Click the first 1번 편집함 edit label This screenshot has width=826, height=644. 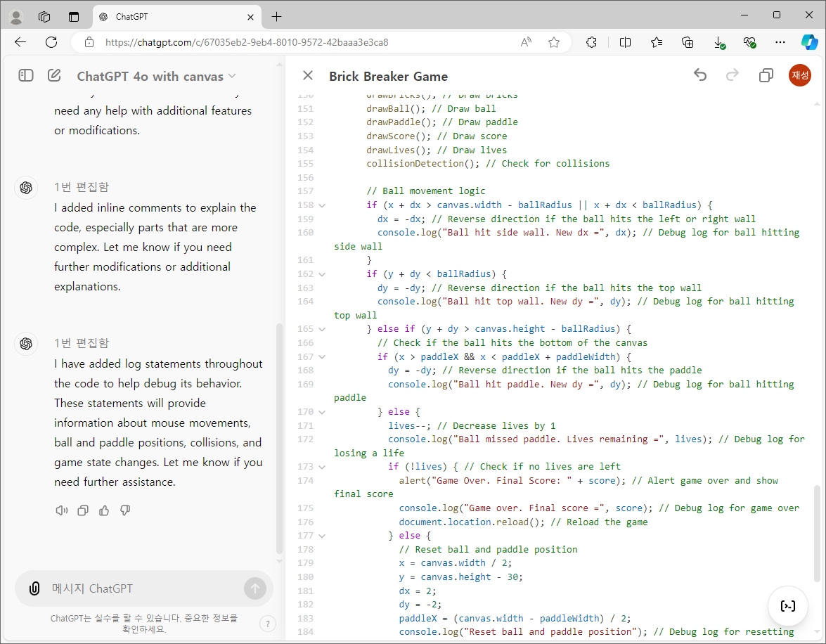click(82, 187)
